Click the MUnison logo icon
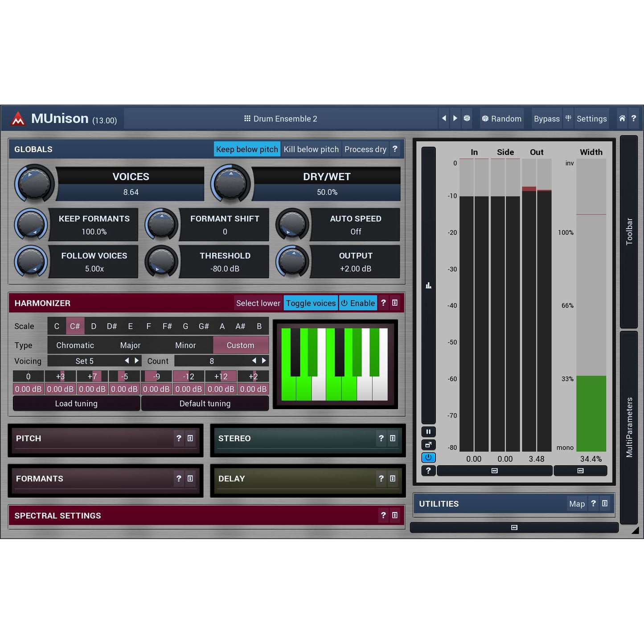Image resolution: width=644 pixels, height=644 pixels. pos(18,119)
